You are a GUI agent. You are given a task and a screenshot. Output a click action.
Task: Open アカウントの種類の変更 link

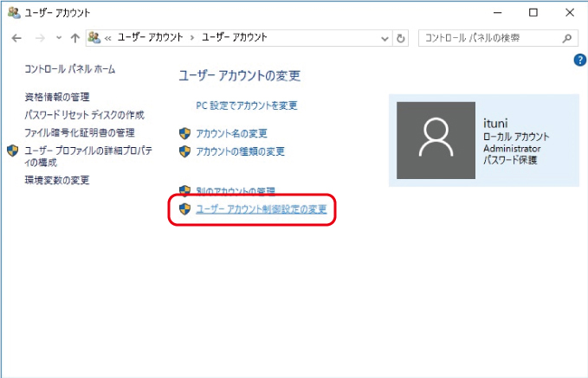241,151
